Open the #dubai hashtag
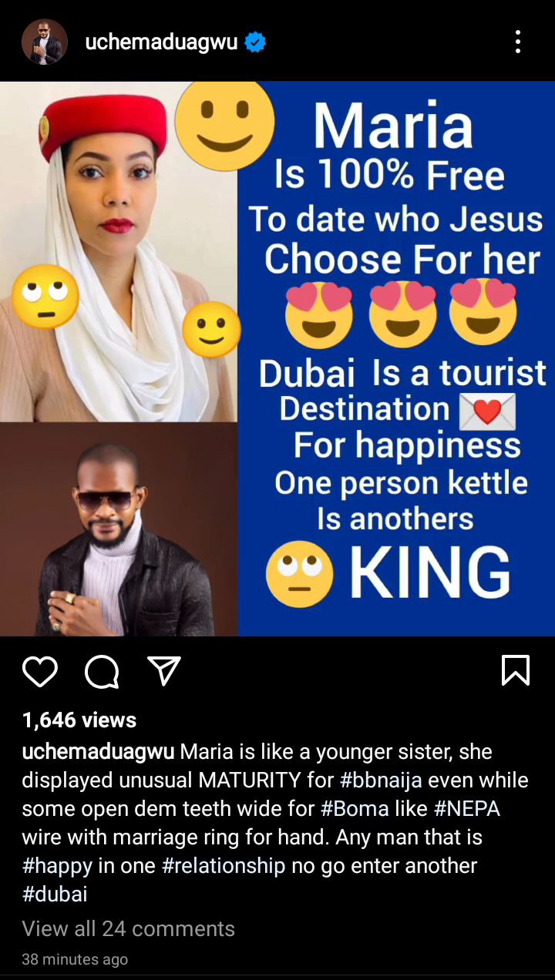The height and width of the screenshot is (980, 555). [x=55, y=894]
